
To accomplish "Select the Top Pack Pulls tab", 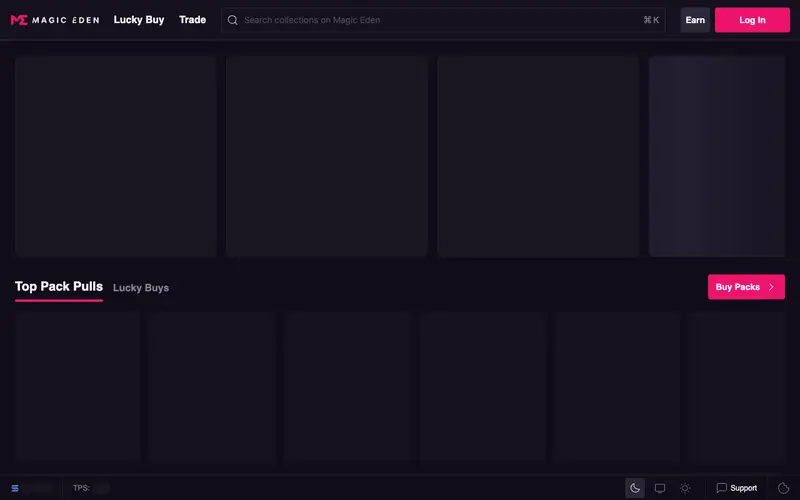I will point(59,287).
